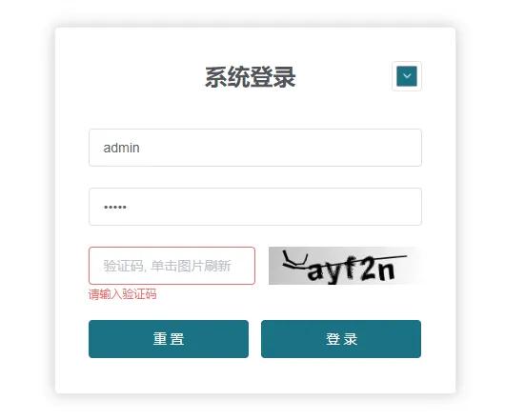Clear the form using the 重置 button
The image size is (505, 420).
pyautogui.click(x=169, y=339)
